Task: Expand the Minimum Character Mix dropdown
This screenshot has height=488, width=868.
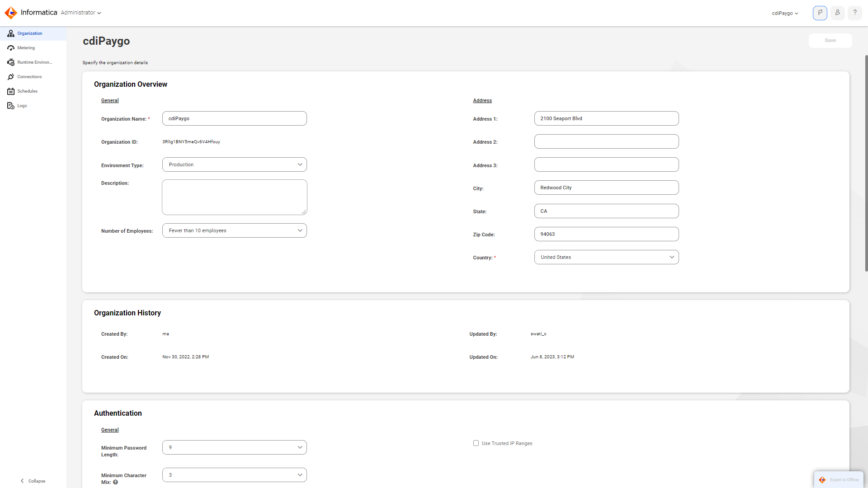Action: 235,475
